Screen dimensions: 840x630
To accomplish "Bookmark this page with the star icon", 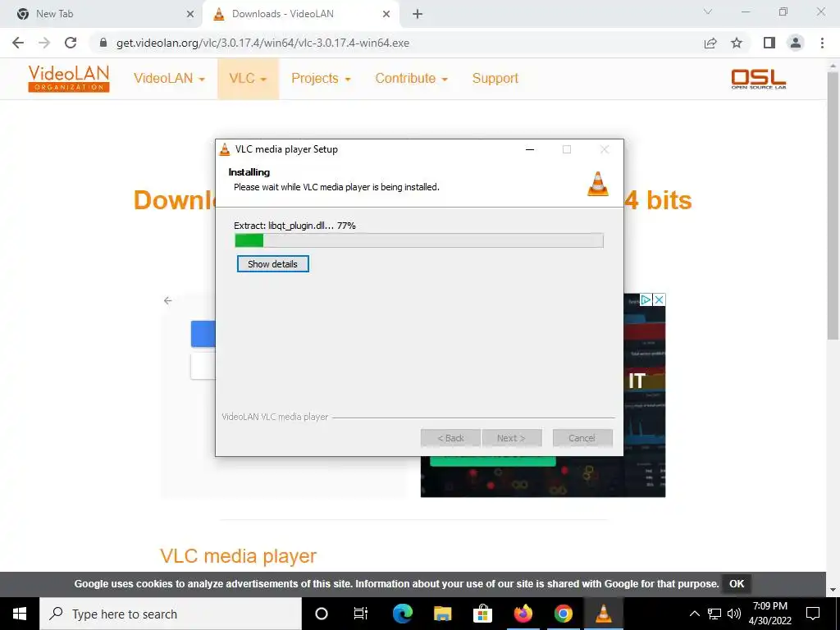I will [737, 43].
